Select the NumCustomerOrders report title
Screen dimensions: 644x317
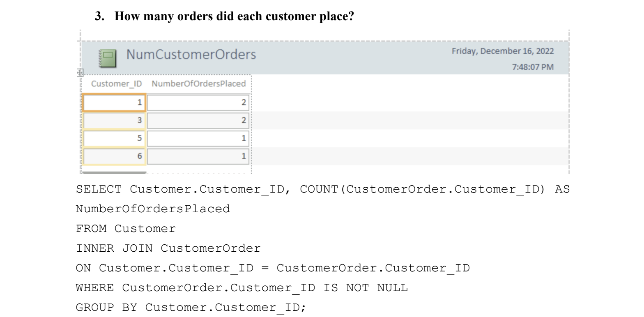[x=191, y=55]
